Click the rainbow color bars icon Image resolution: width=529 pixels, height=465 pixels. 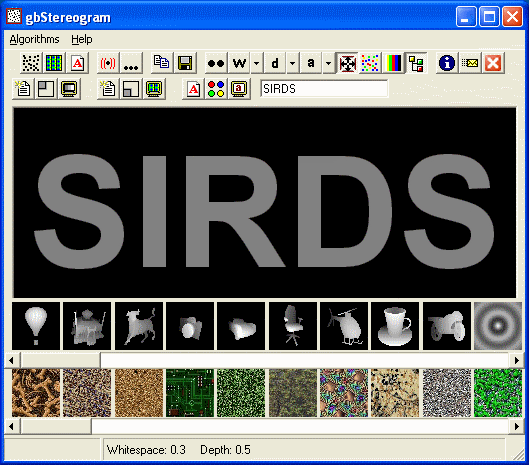point(393,63)
